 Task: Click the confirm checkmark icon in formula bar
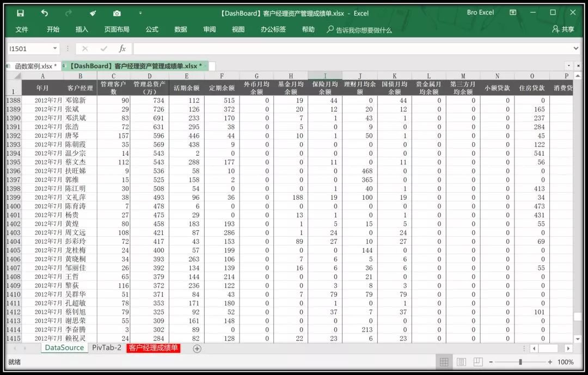point(104,49)
